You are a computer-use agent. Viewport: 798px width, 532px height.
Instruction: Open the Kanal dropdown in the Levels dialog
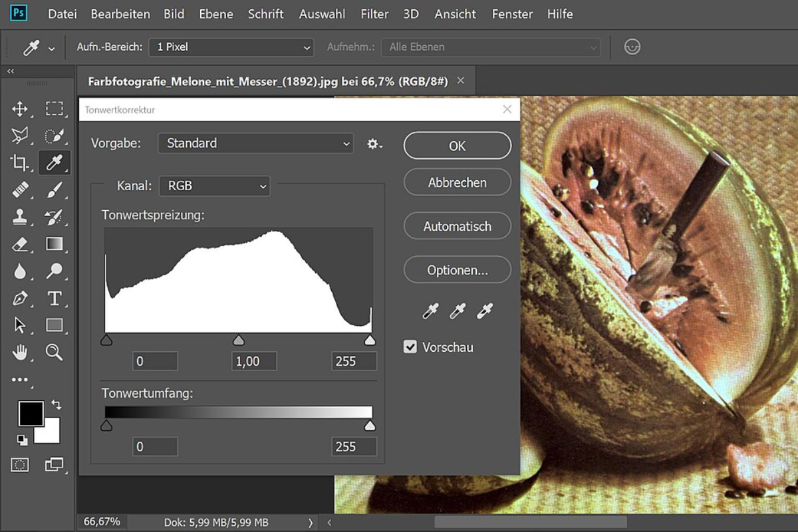pyautogui.click(x=214, y=186)
